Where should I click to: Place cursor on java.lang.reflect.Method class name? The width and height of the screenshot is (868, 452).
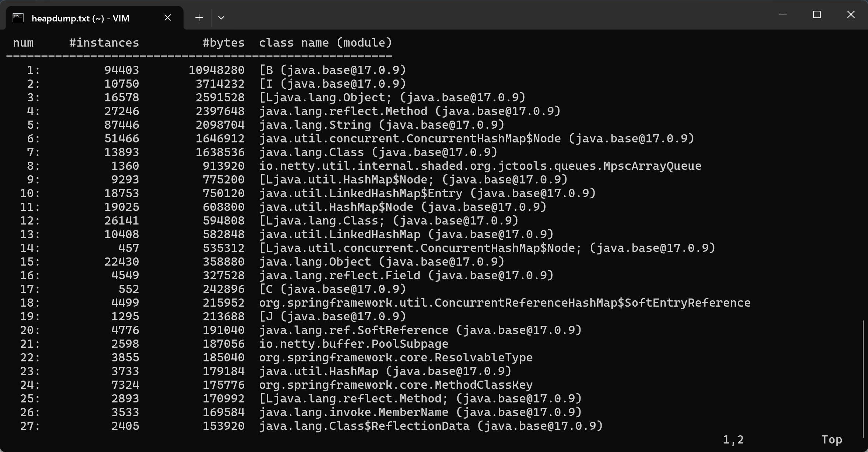click(343, 111)
